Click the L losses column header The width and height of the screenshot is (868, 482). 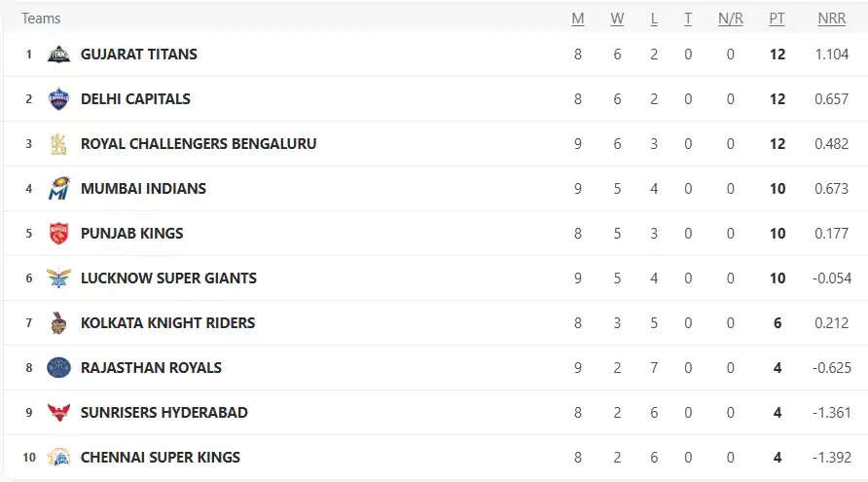[654, 19]
